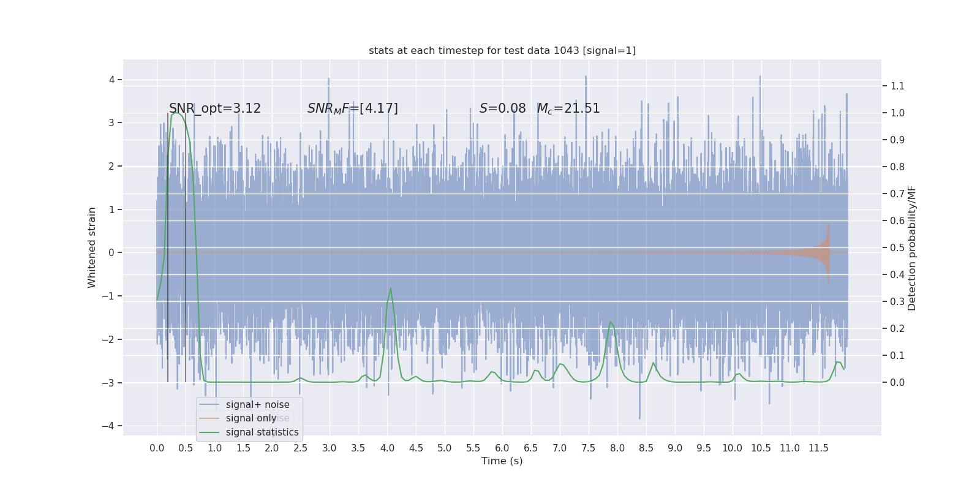The height and width of the screenshot is (490, 980).
Task: Click the 'Whitened strain' y-axis label
Action: (92, 247)
